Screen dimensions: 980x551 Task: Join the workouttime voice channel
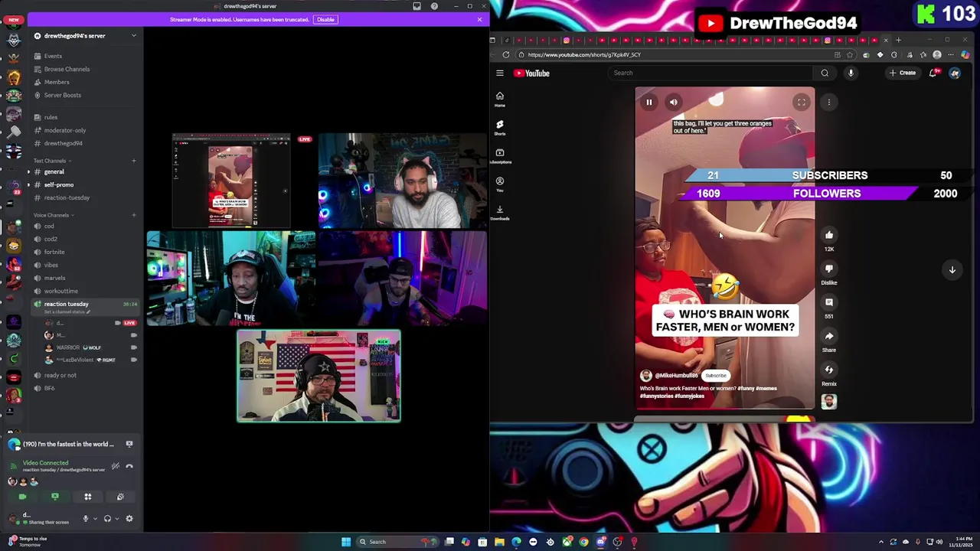click(x=60, y=291)
